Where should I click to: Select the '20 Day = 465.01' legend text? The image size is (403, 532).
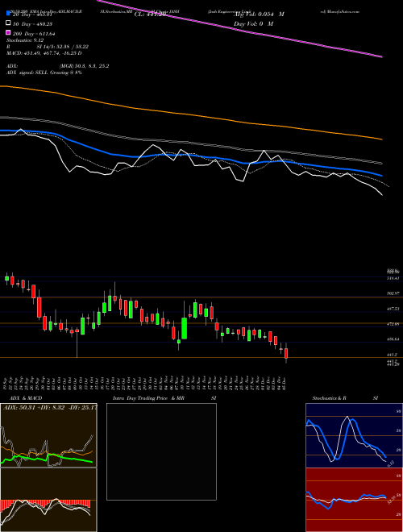coord(32,15)
